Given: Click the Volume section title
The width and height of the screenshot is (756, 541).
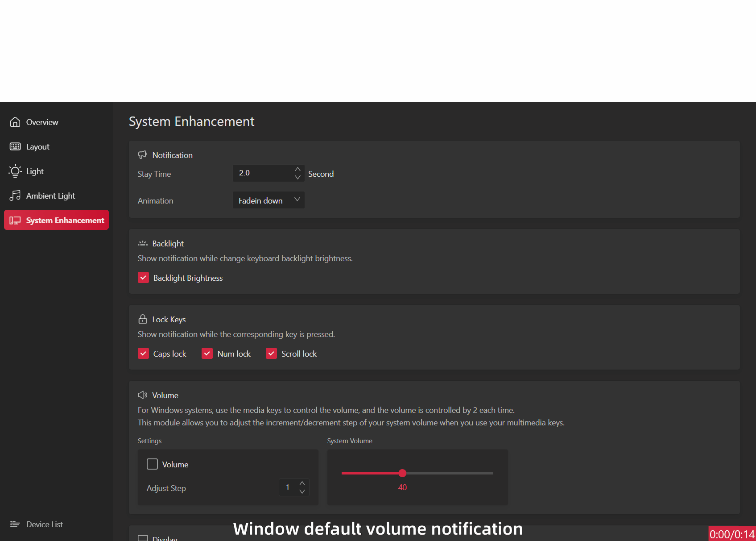Looking at the screenshot, I should [165, 395].
